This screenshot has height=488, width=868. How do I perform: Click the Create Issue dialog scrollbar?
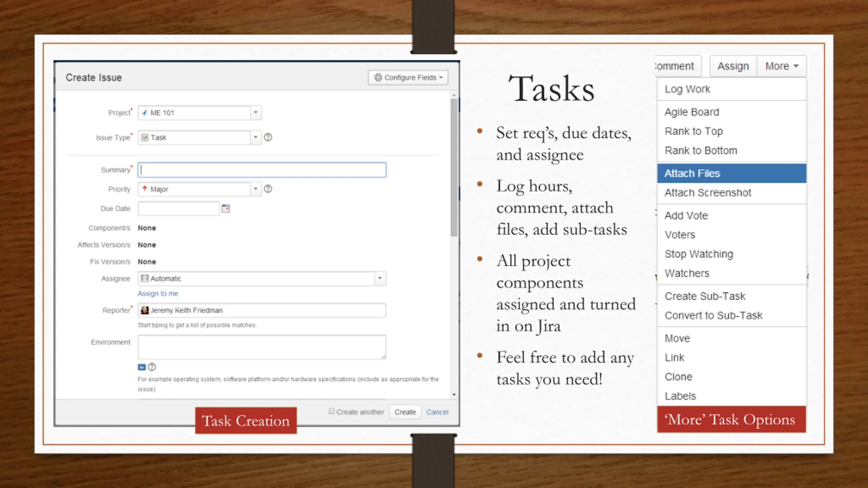tap(454, 167)
